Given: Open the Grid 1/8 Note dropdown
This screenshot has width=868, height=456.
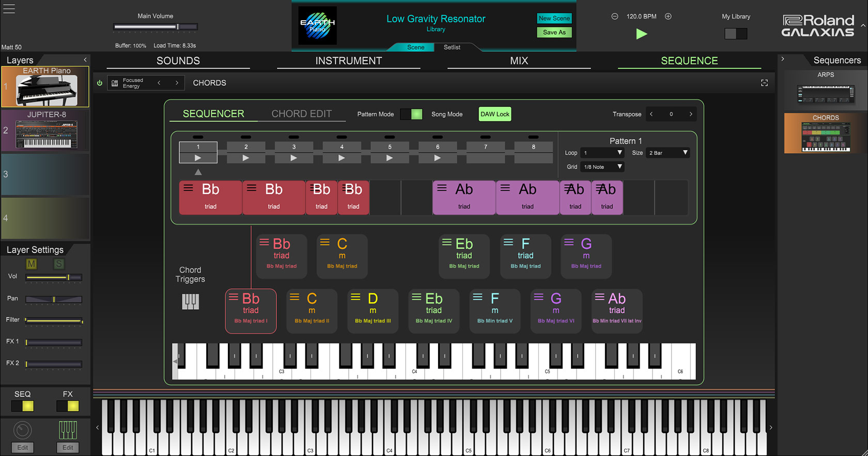Looking at the screenshot, I should coord(602,167).
